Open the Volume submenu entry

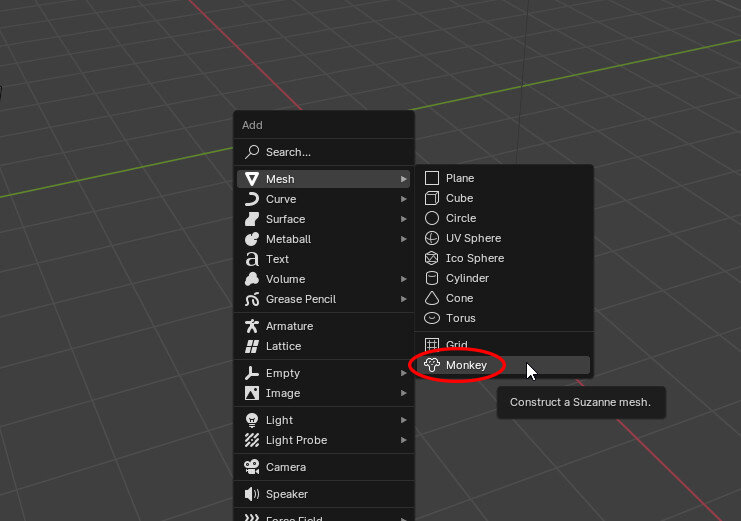click(x=324, y=279)
